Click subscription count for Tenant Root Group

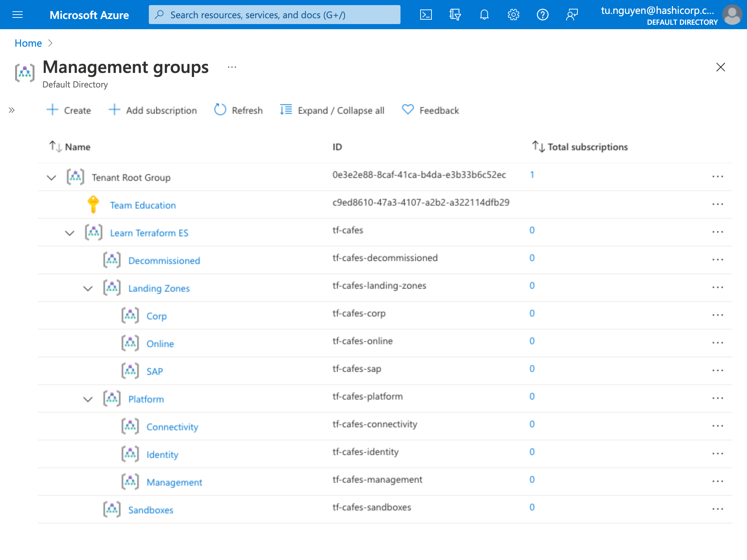[532, 175]
